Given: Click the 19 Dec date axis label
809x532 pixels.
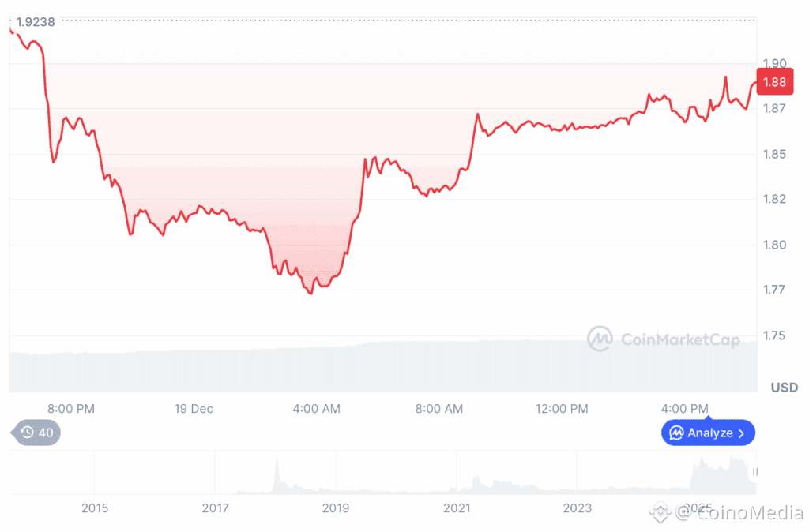Looking at the screenshot, I should tap(194, 409).
